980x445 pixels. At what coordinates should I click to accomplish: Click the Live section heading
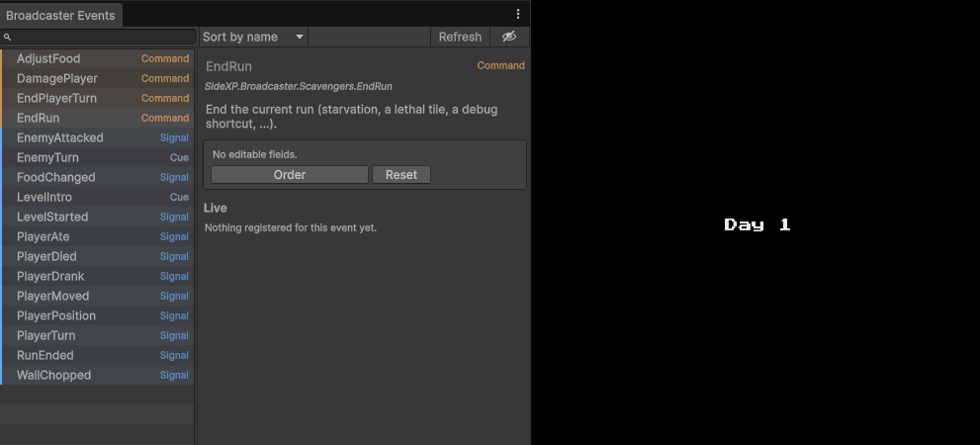click(215, 208)
